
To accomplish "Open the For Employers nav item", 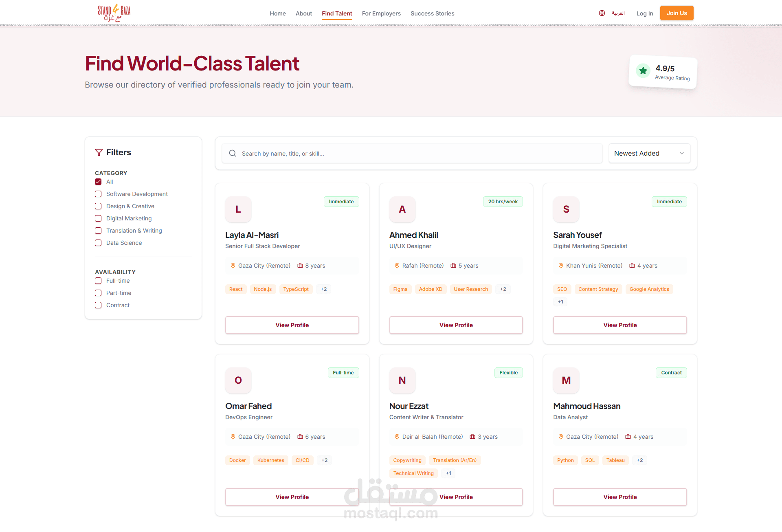I will 381,13.
